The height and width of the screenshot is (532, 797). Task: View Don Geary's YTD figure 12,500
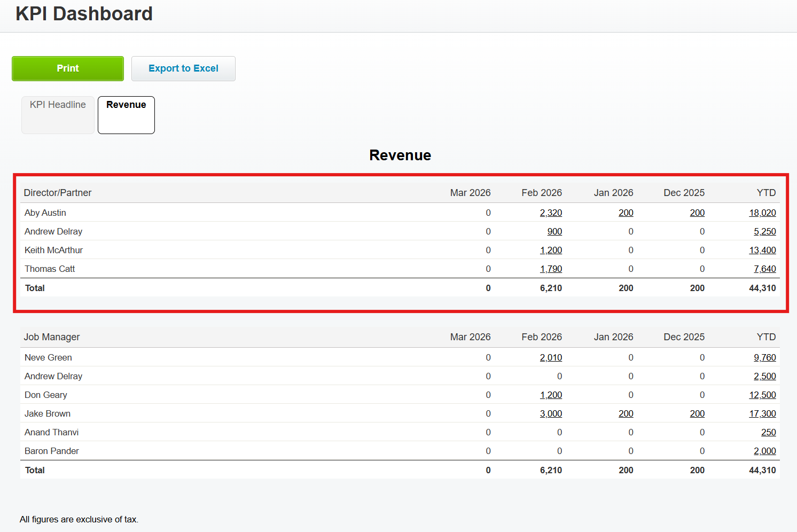click(762, 395)
